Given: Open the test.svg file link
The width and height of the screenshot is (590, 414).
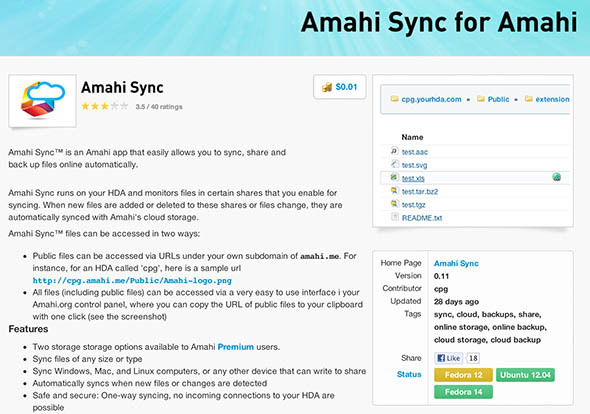Looking at the screenshot, I should click(x=414, y=165).
